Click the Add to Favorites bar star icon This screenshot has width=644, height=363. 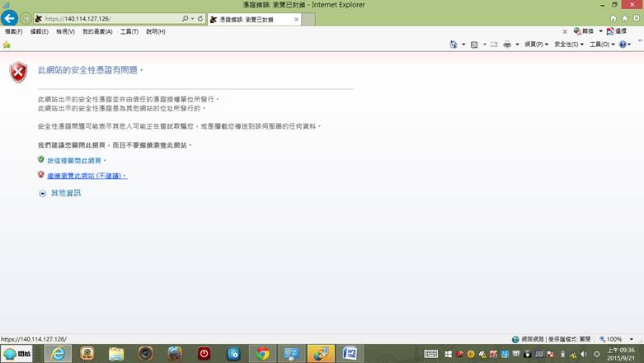coord(7,45)
